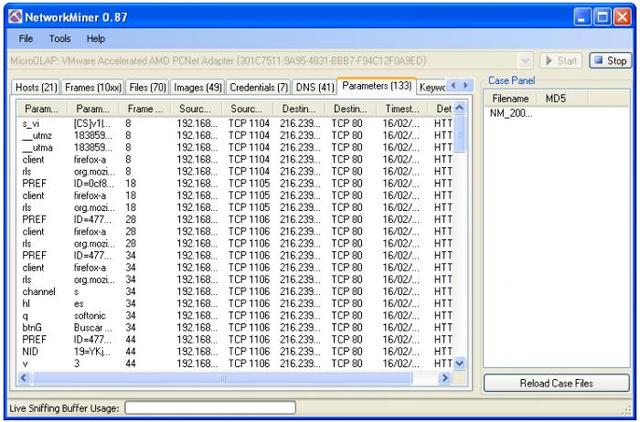Screen dimensions: 640x422
Task: Switch to the Hosts (21) tab
Action: click(36, 87)
